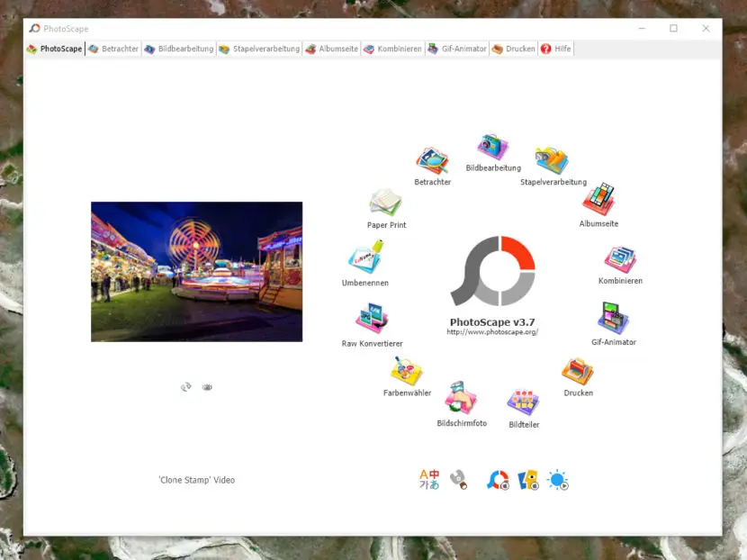The image size is (747, 560).
Task: Open the Hilfe tab
Action: click(556, 49)
